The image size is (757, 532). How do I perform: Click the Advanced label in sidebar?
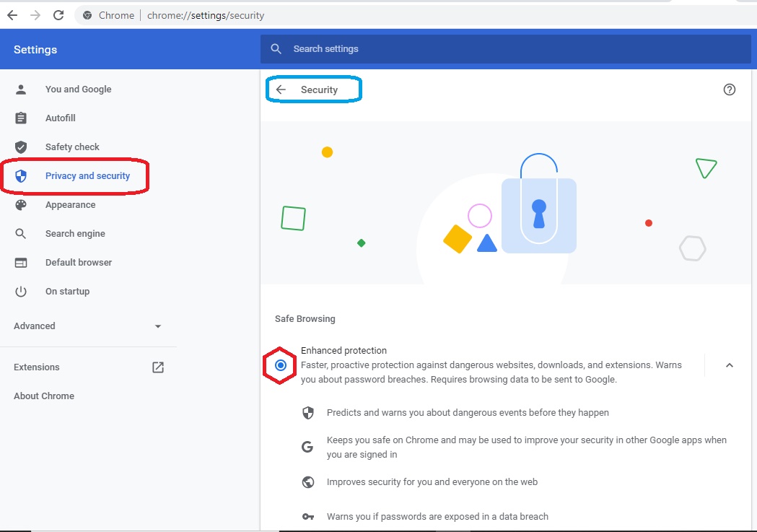[34, 326]
